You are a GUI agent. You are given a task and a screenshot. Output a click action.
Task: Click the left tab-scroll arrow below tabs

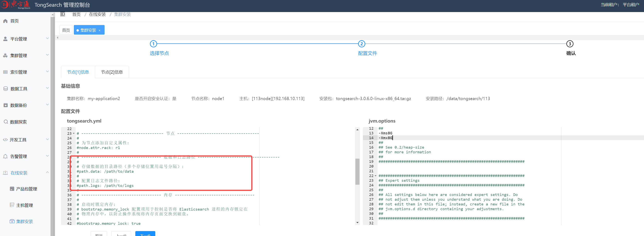57,38
